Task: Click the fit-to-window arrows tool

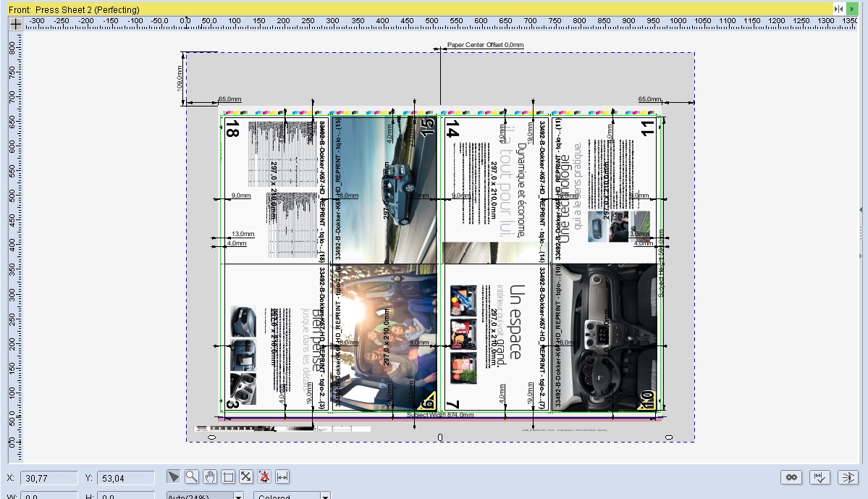Action: point(246,477)
